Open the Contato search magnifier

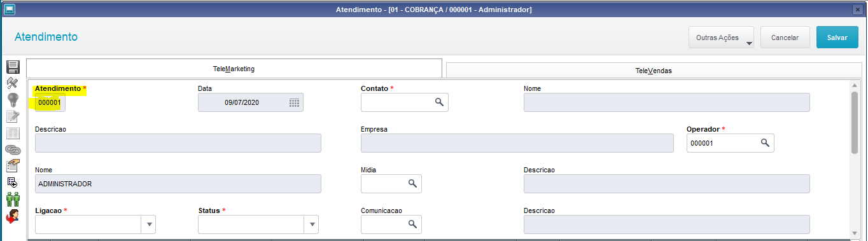click(439, 102)
